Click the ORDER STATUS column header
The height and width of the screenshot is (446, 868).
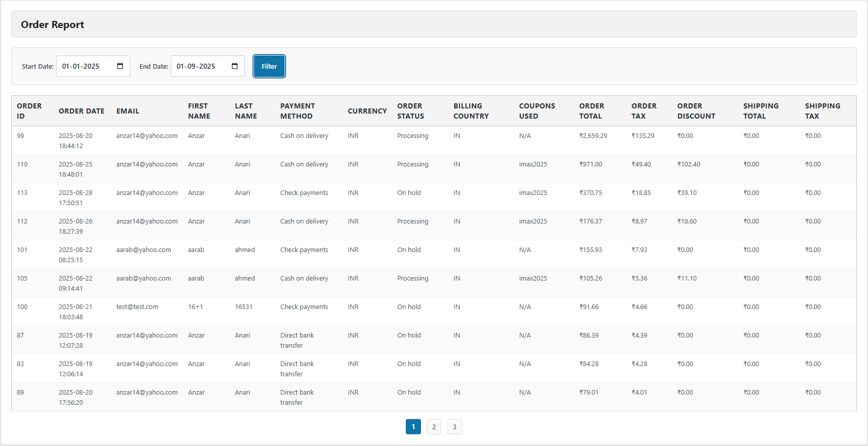click(410, 111)
